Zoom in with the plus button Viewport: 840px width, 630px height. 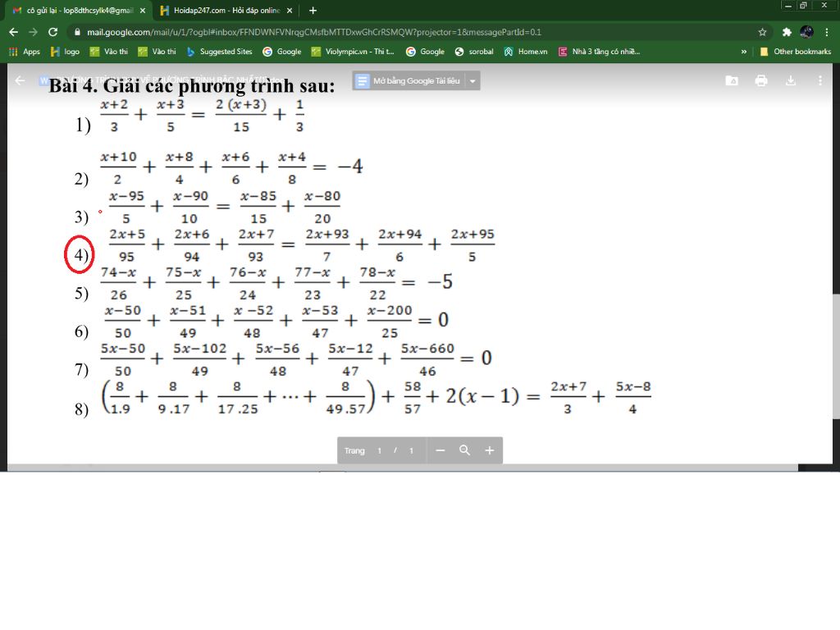click(x=489, y=450)
